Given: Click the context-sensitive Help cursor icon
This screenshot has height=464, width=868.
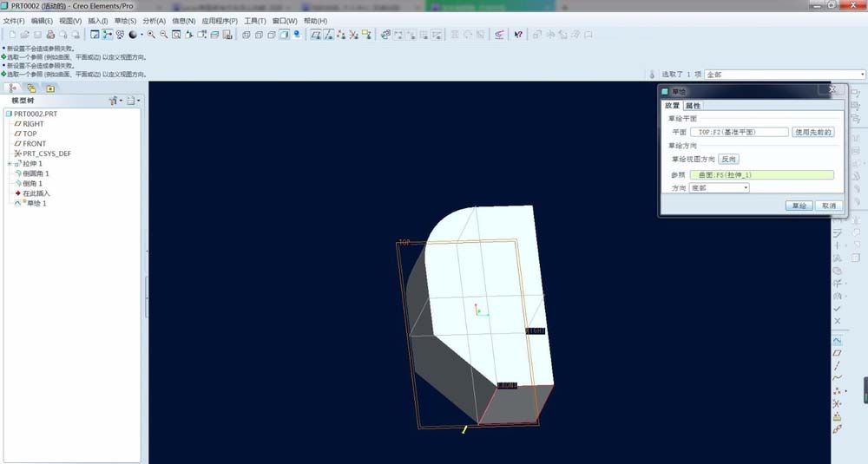Looking at the screenshot, I should point(518,35).
